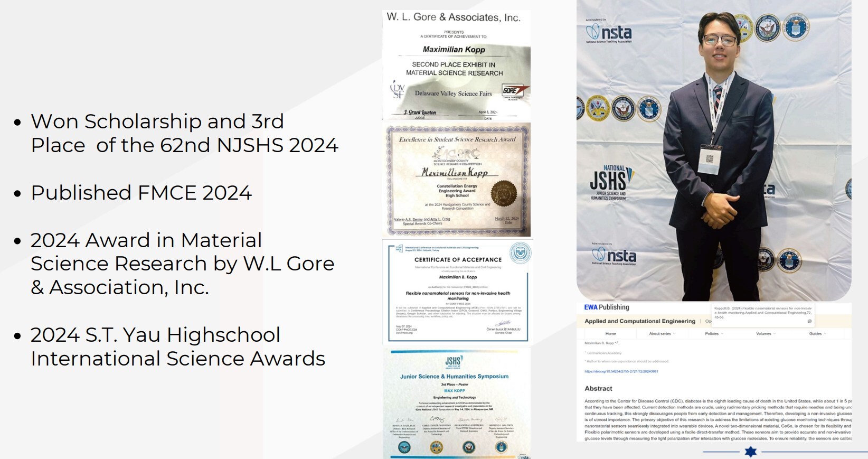Expand the About series dropdown
Screen dimensions: 868x459
[x=661, y=334]
